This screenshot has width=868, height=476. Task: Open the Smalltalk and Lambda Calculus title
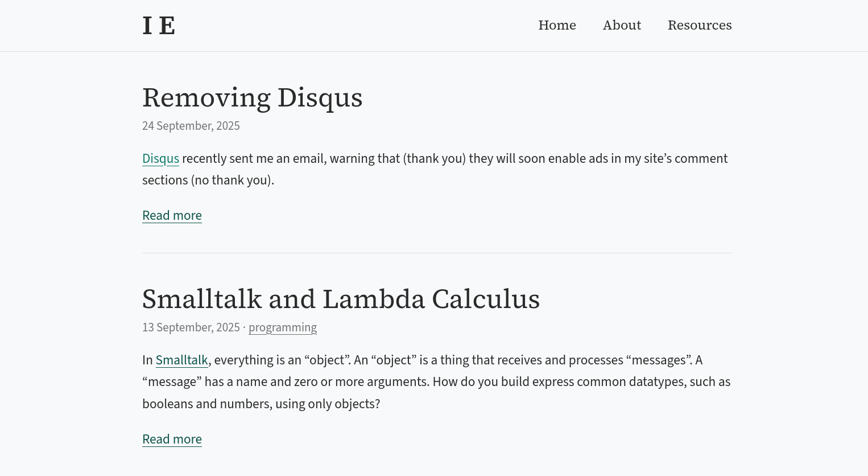[x=341, y=299]
